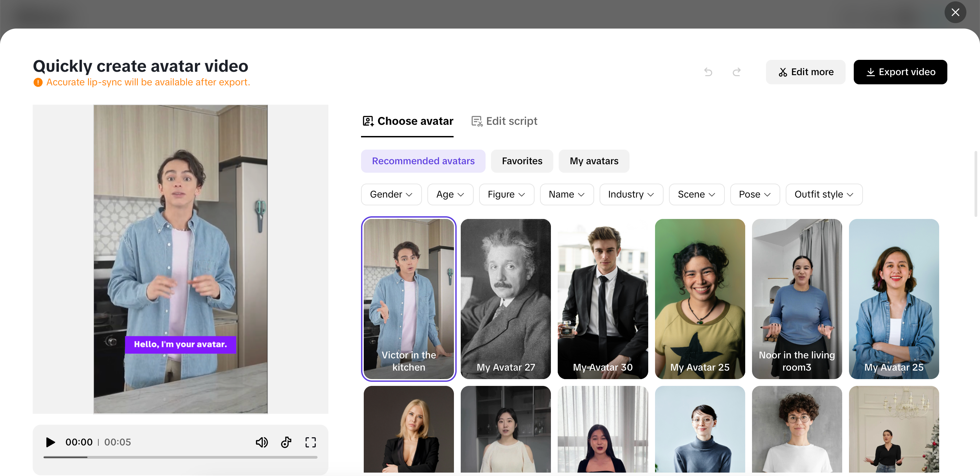Expand the Gender dropdown
The image size is (980, 476).
point(391,195)
